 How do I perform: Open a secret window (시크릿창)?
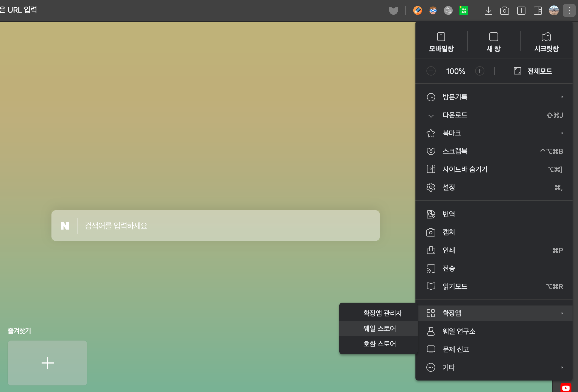546,42
